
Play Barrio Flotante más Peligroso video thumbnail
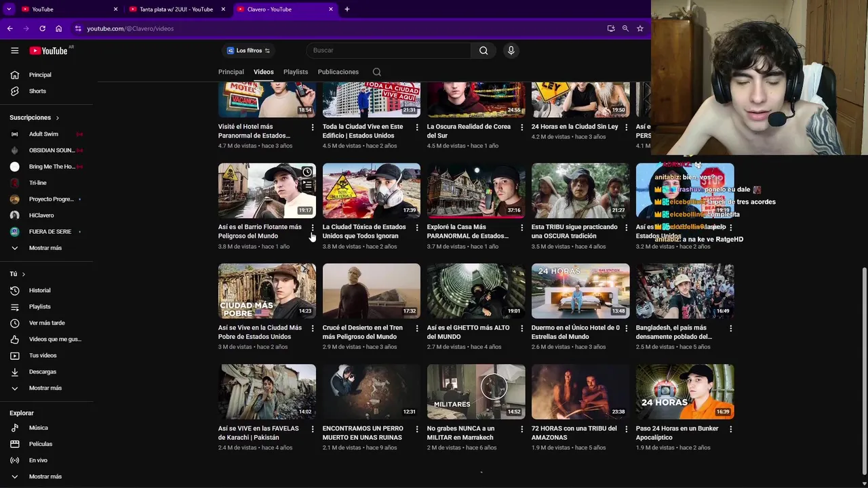coord(267,190)
